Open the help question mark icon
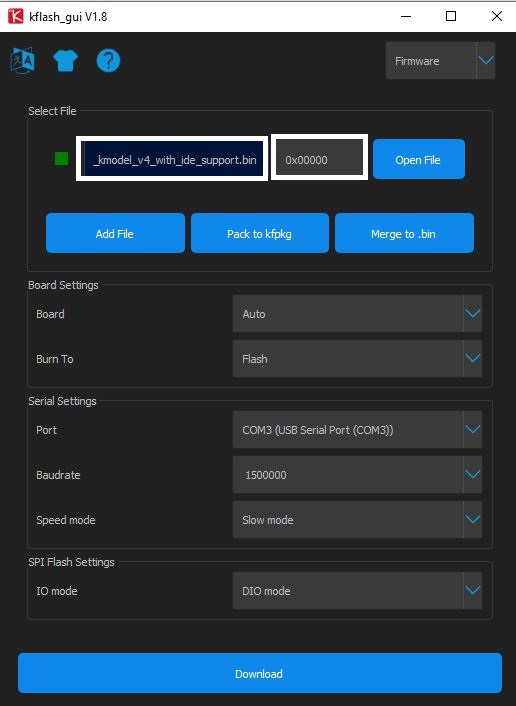This screenshot has width=516, height=706. coord(108,60)
